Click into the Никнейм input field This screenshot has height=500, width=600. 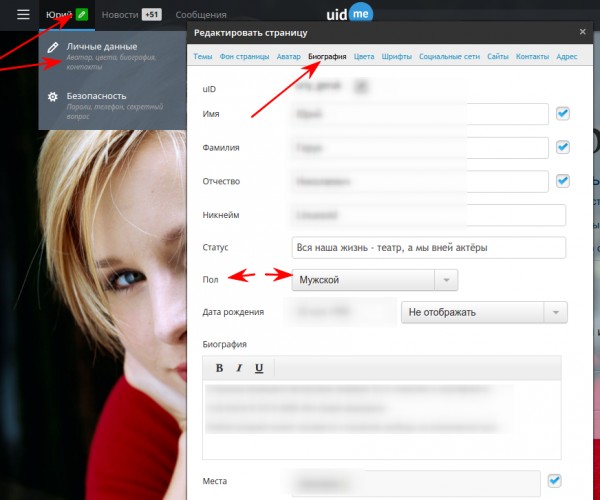(x=429, y=215)
